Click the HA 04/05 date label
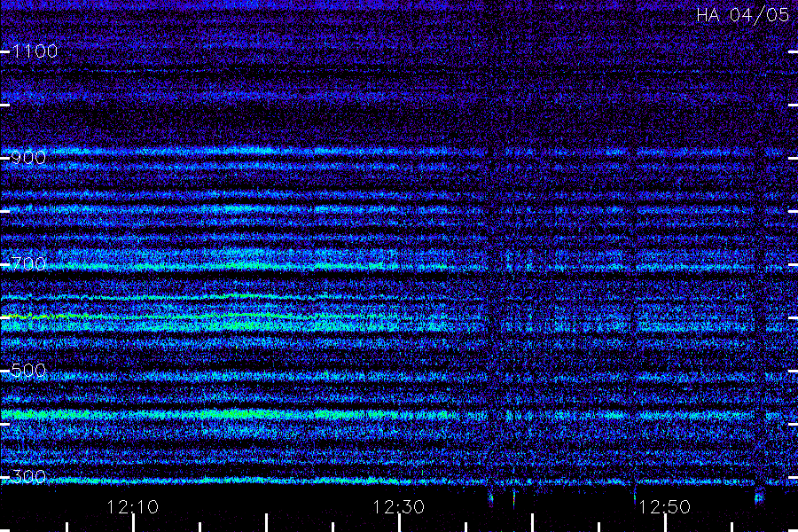This screenshot has width=798, height=532. coord(742,15)
